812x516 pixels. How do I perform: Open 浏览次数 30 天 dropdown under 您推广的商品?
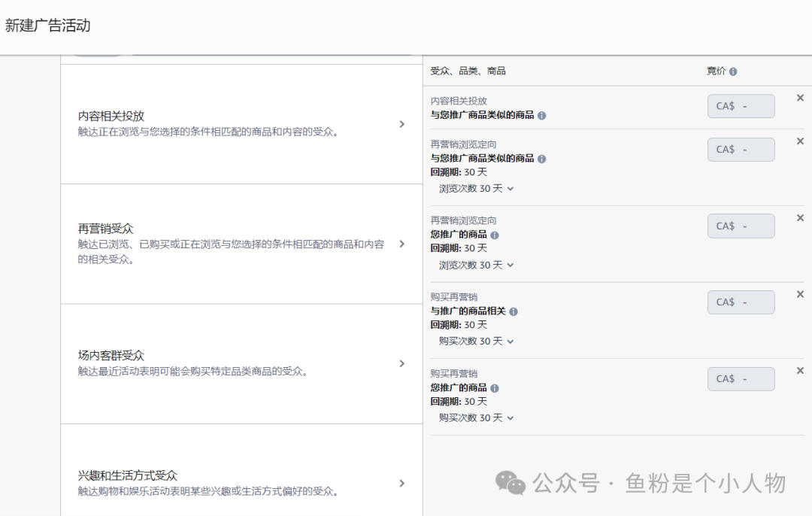click(476, 266)
